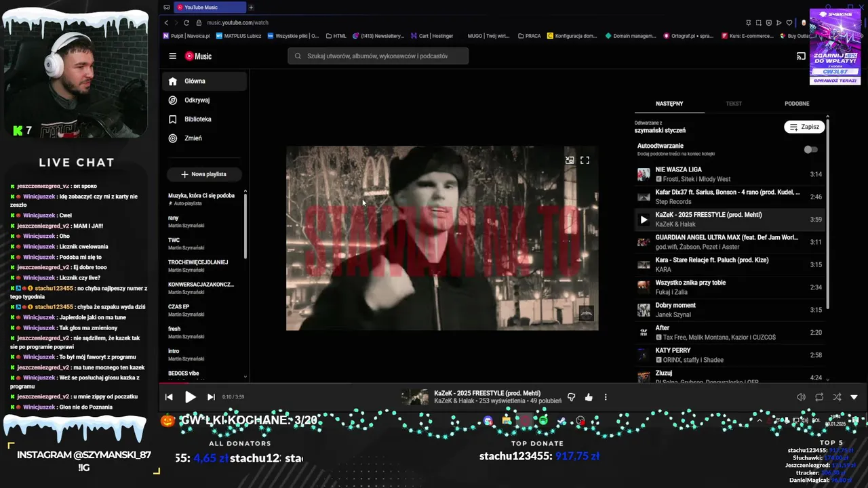
Task: Open playlist fresh in sidebar
Action: click(203, 332)
